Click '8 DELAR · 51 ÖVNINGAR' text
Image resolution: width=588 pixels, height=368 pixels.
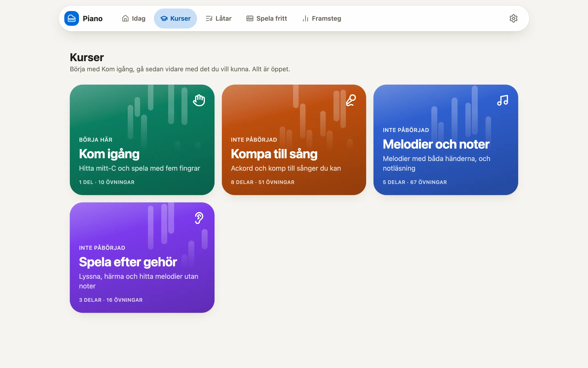(x=263, y=182)
